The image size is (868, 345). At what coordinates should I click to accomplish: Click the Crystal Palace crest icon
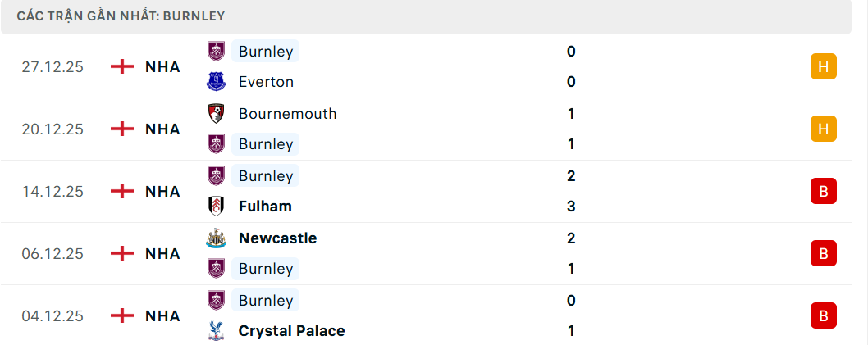pos(216,331)
